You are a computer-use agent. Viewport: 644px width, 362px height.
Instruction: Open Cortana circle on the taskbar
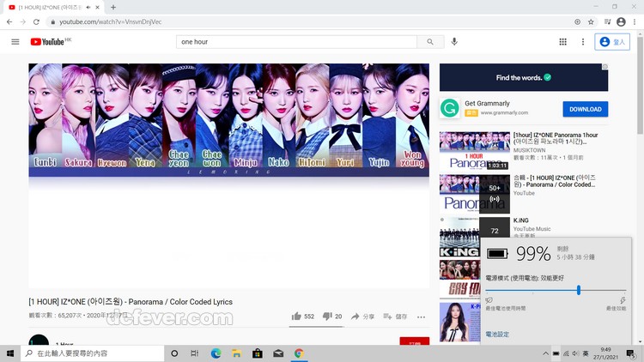tap(174, 353)
